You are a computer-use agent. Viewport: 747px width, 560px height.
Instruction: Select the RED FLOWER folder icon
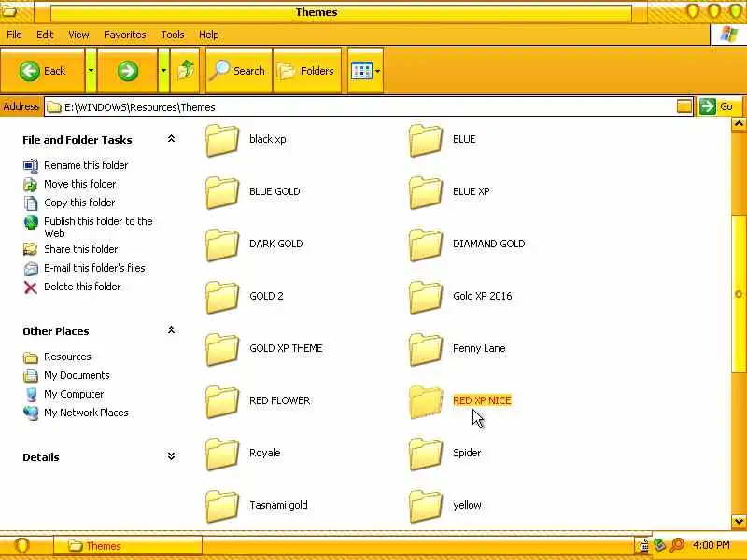[222, 402]
